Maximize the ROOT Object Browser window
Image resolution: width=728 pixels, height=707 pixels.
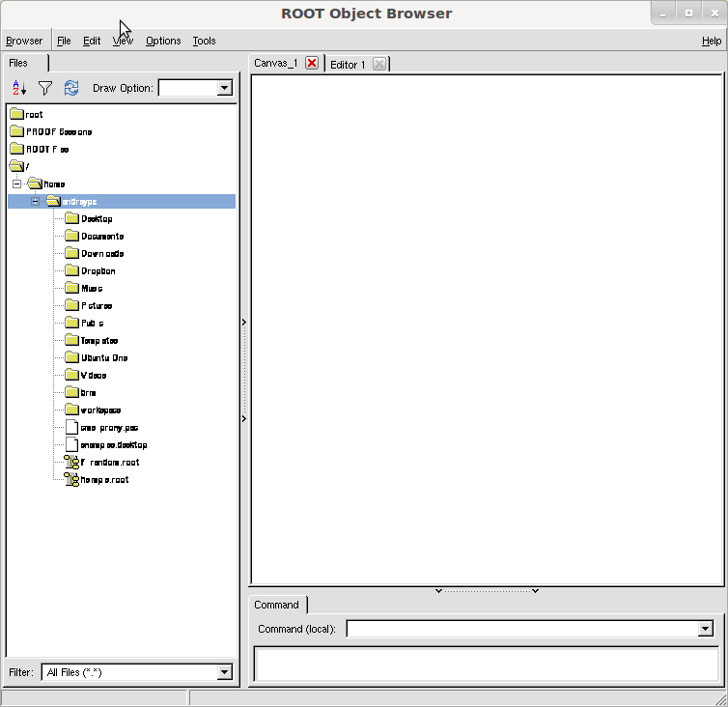689,14
